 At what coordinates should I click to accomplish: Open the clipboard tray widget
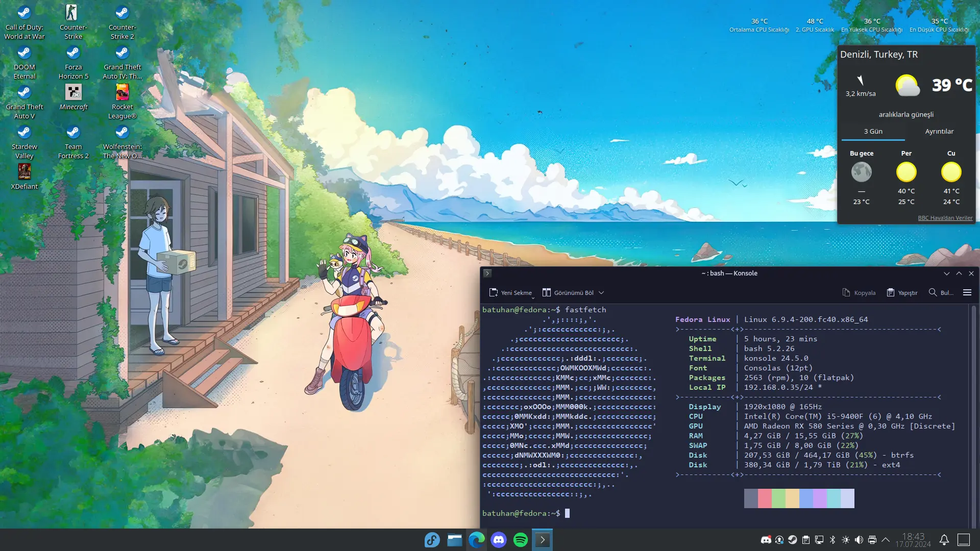pos(806,540)
